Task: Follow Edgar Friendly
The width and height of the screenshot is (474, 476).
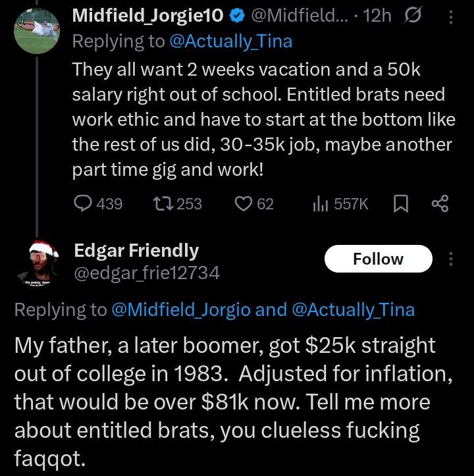Action: click(x=378, y=259)
